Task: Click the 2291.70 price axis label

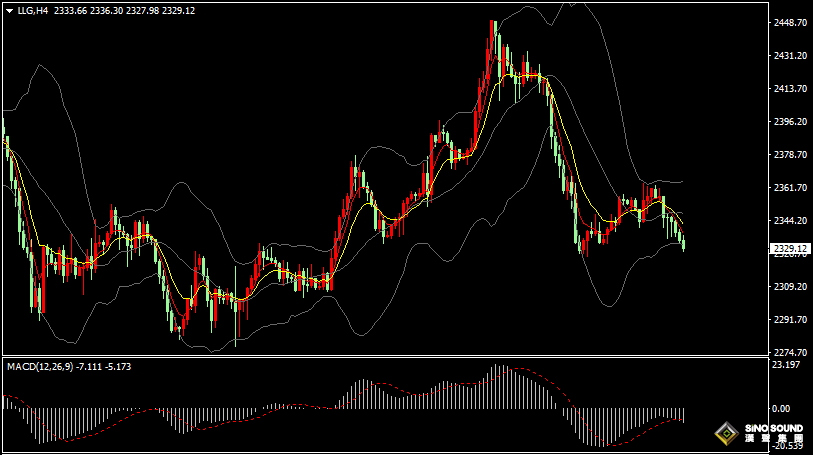Action: coord(790,320)
